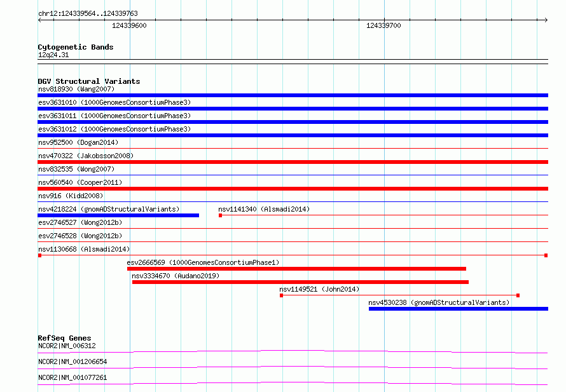Open the NCOR2|NM_006312 gene label
Screen dimensions: 566x392
click(67, 346)
